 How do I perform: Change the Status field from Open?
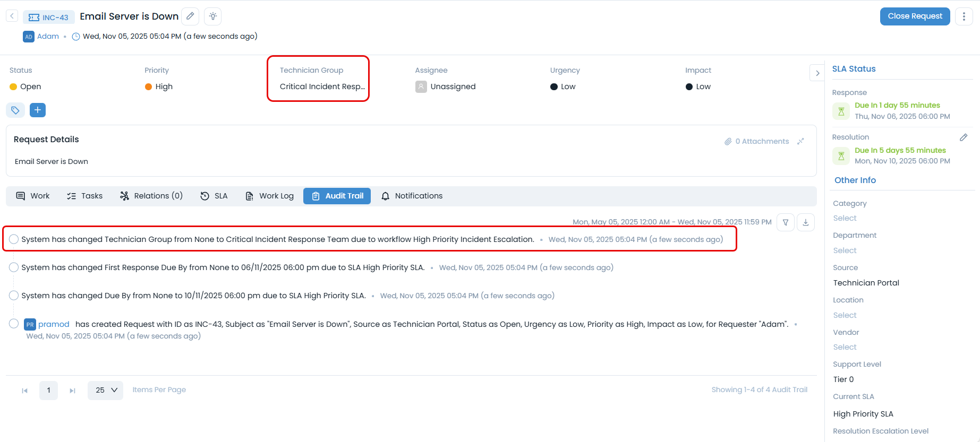(x=25, y=86)
